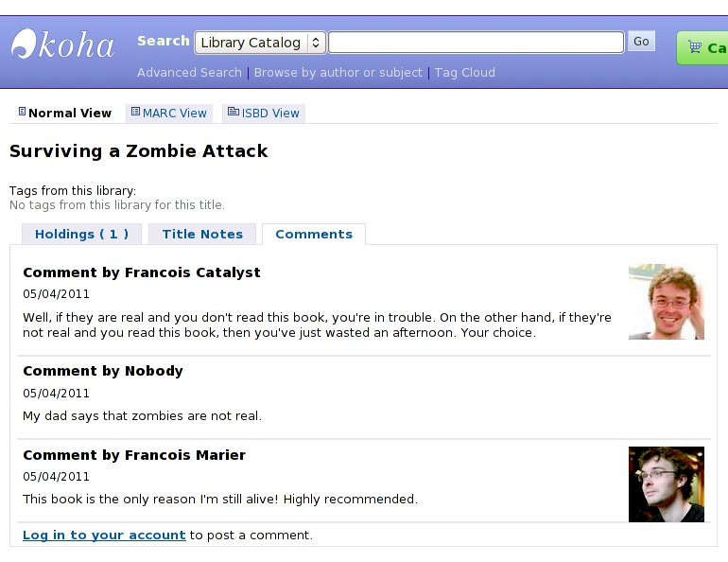
Task: Select the Comments tab
Action: coord(314,235)
